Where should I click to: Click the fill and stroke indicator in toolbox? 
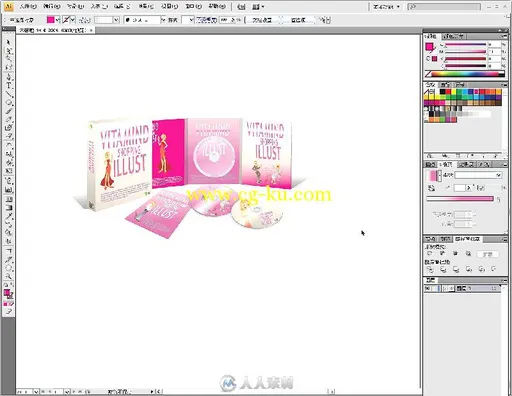click(8, 294)
